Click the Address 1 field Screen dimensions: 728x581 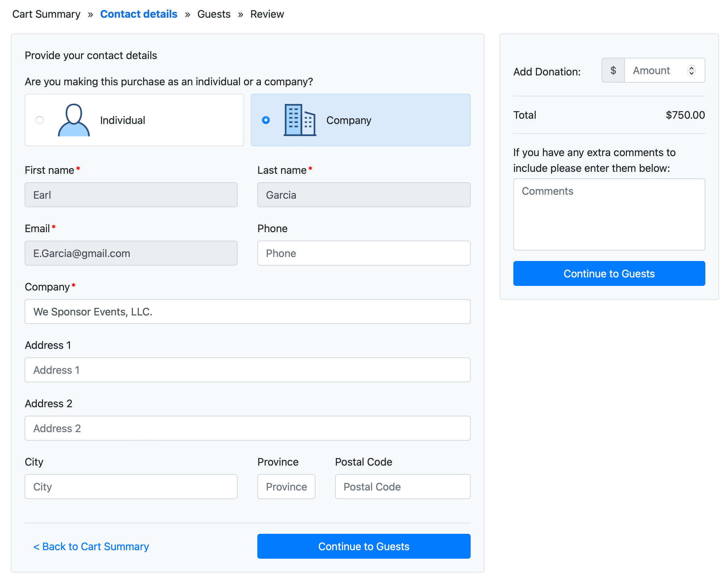(247, 370)
